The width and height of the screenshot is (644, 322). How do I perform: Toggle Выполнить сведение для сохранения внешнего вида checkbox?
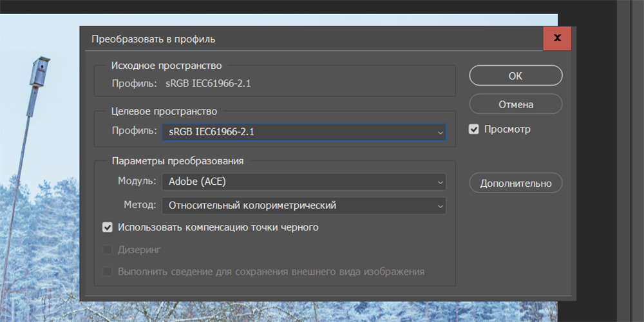pyautogui.click(x=107, y=272)
